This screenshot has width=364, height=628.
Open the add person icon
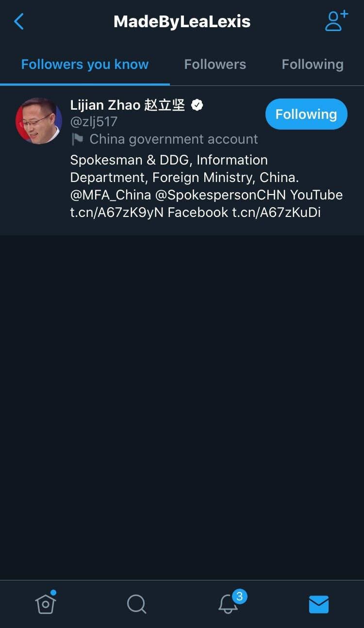point(336,21)
